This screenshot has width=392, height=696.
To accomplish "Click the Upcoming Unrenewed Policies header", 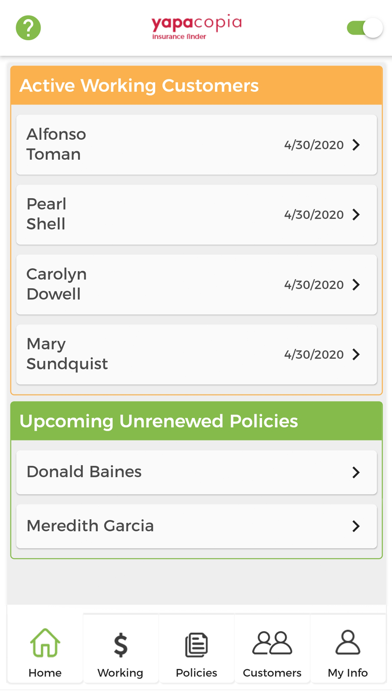I will pos(196,421).
